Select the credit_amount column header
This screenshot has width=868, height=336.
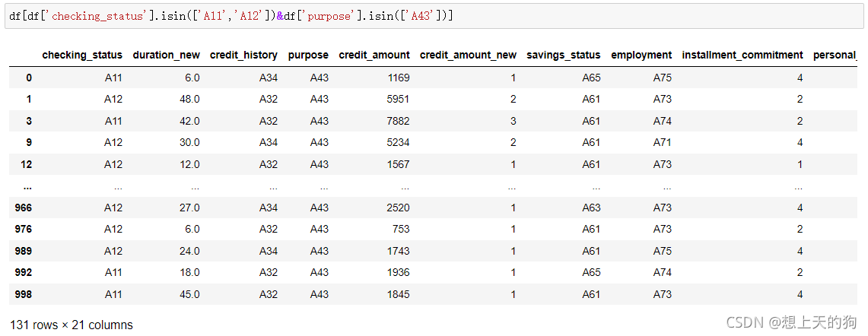[374, 55]
